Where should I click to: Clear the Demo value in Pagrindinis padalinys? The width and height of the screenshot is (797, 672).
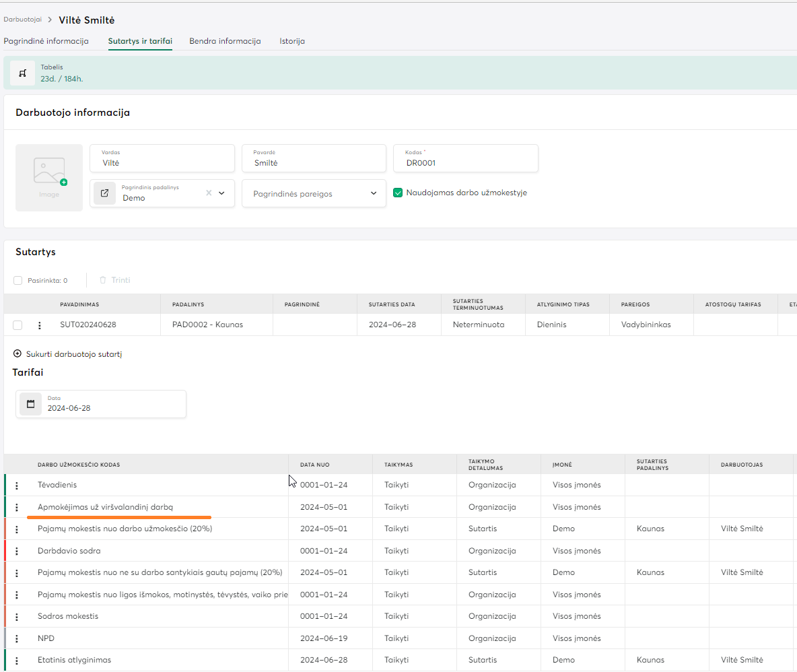point(209,193)
